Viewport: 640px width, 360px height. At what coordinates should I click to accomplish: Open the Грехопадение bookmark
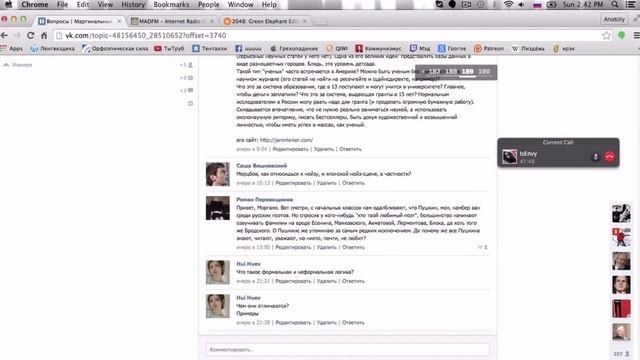coord(294,49)
